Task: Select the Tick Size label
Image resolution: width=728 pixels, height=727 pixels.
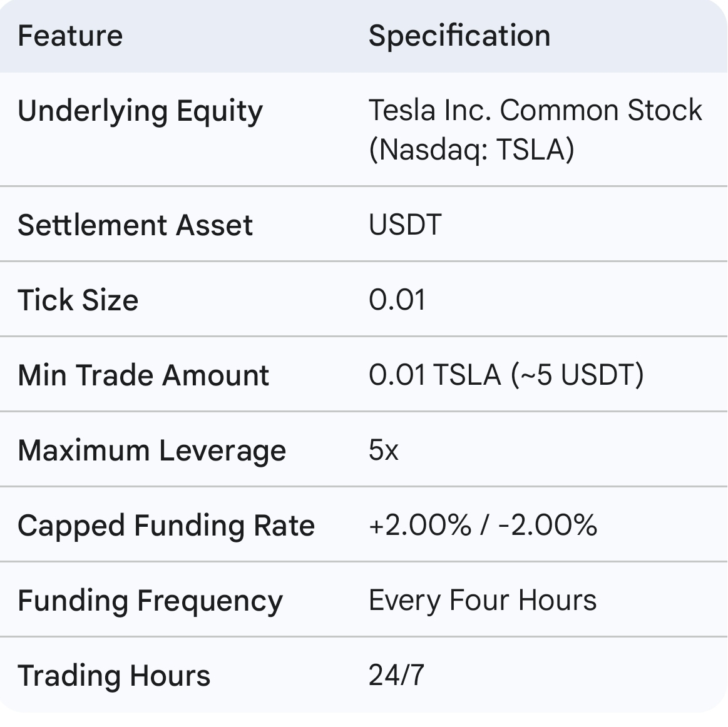Action: (x=78, y=300)
